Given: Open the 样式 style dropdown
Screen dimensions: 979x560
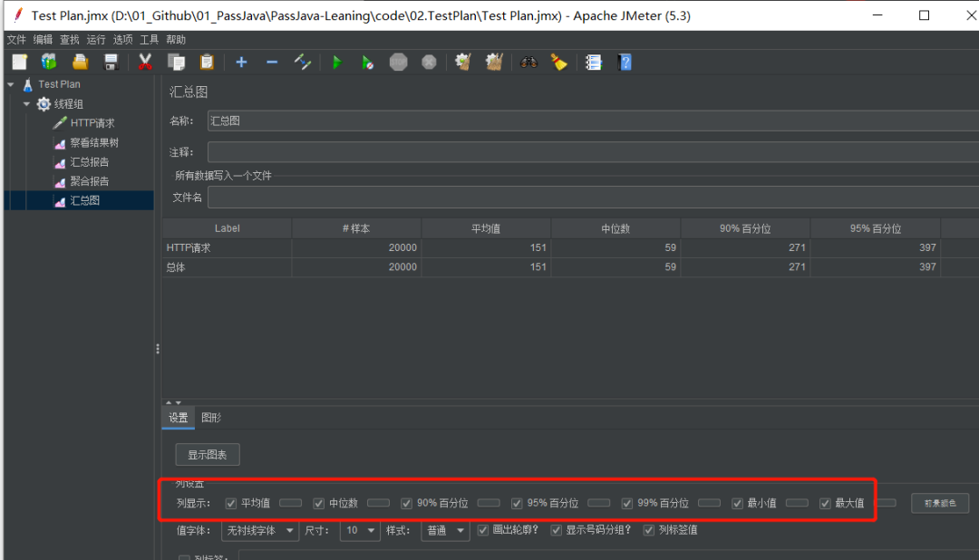Looking at the screenshot, I should pyautogui.click(x=445, y=531).
